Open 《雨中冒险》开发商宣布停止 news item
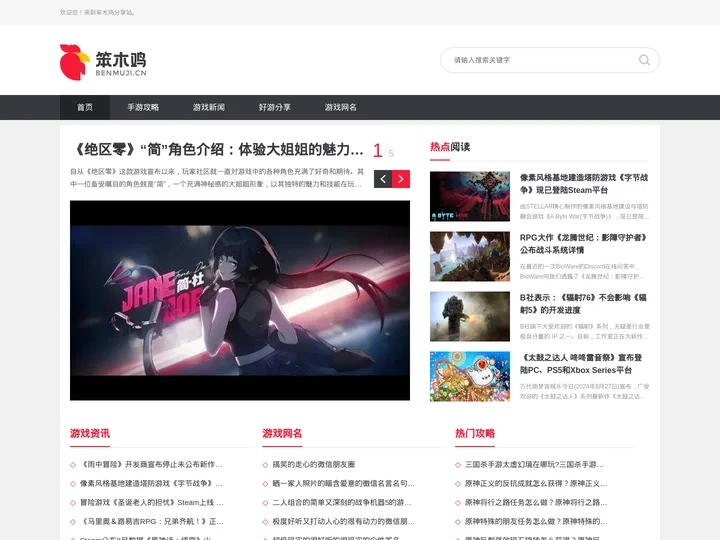Image resolution: width=720 pixels, height=540 pixels. click(x=151, y=465)
